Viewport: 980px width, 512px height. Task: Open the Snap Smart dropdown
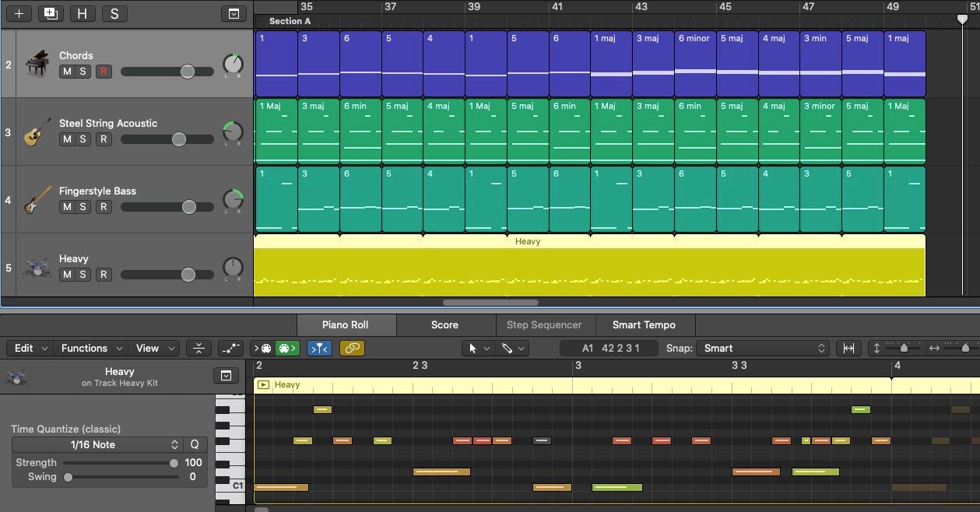764,349
